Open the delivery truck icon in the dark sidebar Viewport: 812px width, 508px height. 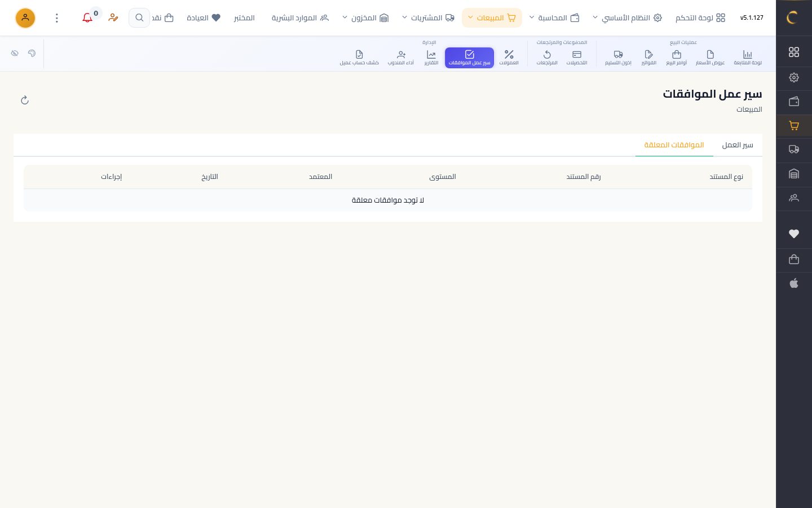[x=794, y=150]
